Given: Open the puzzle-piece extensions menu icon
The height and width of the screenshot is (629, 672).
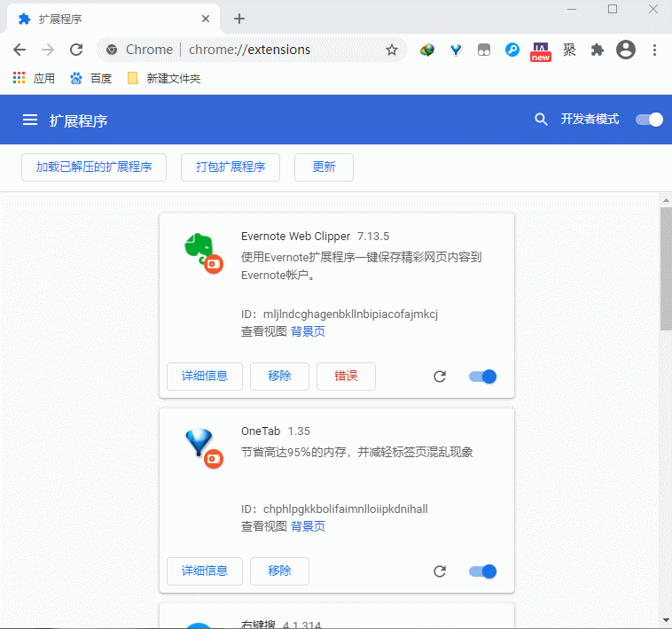Looking at the screenshot, I should [598, 50].
